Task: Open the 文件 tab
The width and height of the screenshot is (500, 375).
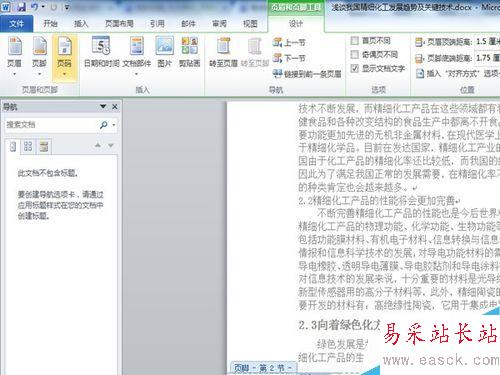Action: pyautogui.click(x=16, y=24)
